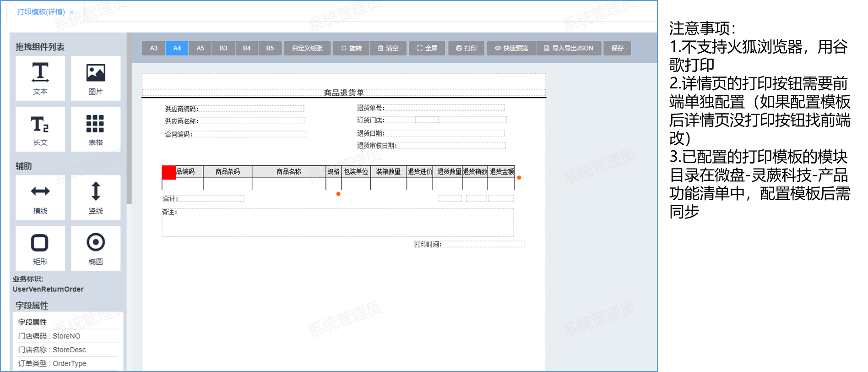Click the 保存 save button
The width and height of the screenshot is (868, 372).
(617, 48)
